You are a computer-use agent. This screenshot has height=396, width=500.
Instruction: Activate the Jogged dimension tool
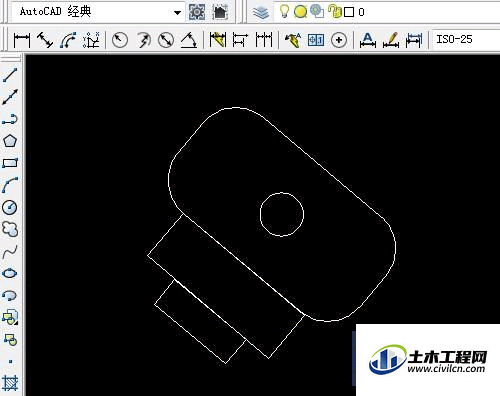[x=143, y=40]
